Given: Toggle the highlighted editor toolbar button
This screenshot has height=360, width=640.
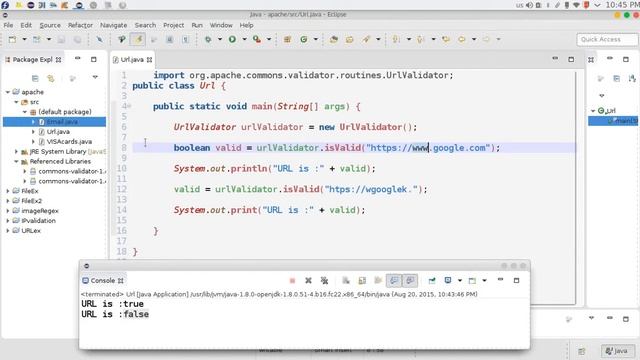Looking at the screenshot, I should pyautogui.click(x=138, y=40).
